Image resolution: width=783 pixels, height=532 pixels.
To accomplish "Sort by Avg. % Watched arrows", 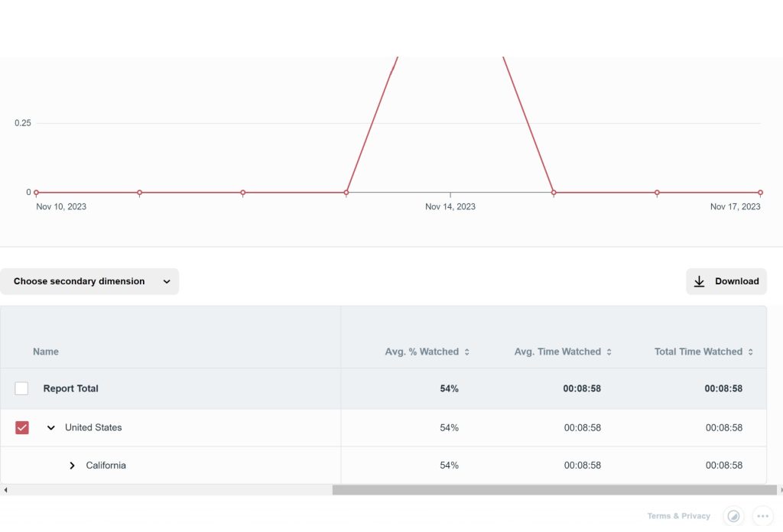I will point(466,352).
